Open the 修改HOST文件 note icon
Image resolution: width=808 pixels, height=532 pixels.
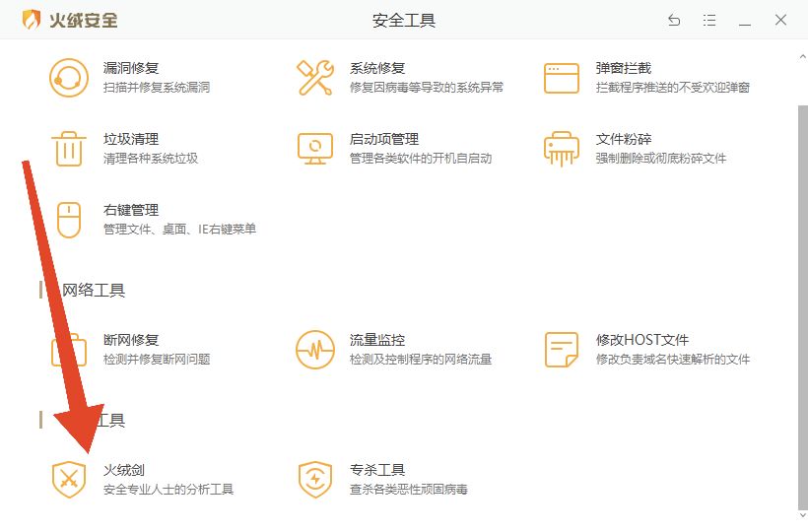click(x=562, y=350)
